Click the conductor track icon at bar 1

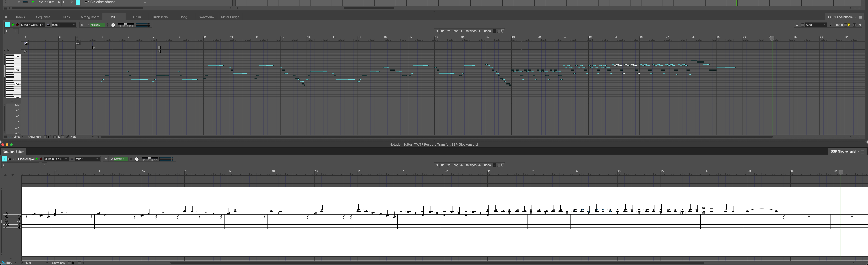[x=26, y=43]
